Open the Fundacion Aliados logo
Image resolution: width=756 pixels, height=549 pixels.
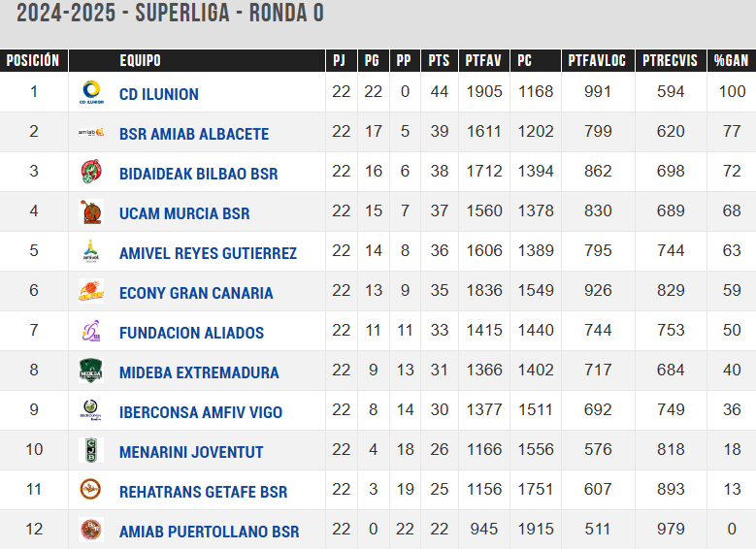(91, 331)
